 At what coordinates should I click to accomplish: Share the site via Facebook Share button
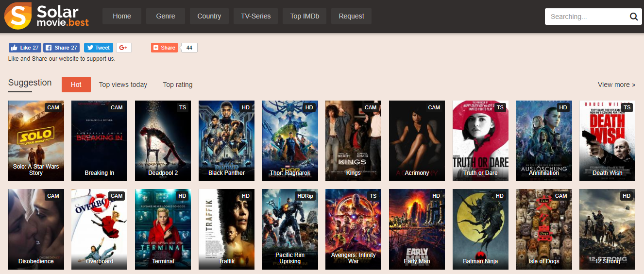pyautogui.click(x=62, y=48)
